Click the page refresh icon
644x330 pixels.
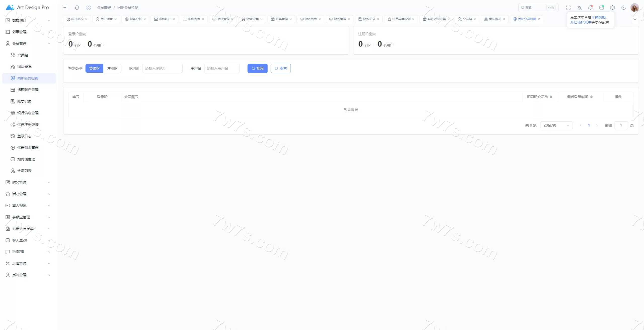pos(77,8)
